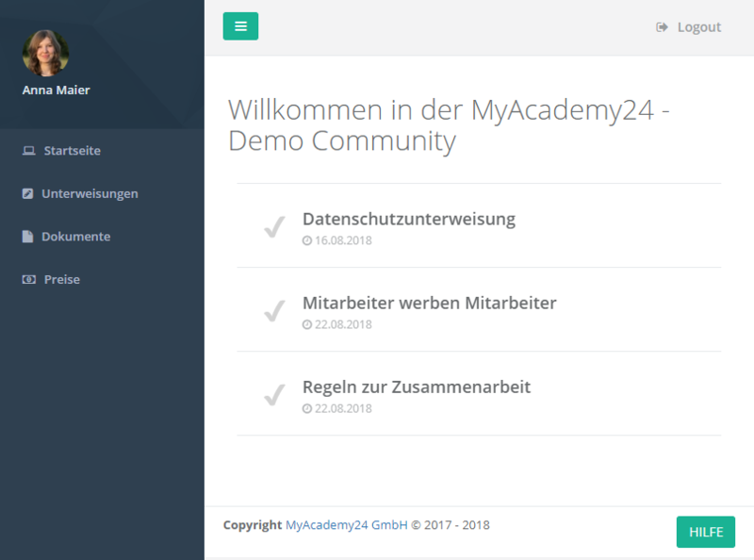Viewport: 754px width, 560px height.
Task: Click the edit icon beside Unterweisungen
Action: tap(28, 193)
